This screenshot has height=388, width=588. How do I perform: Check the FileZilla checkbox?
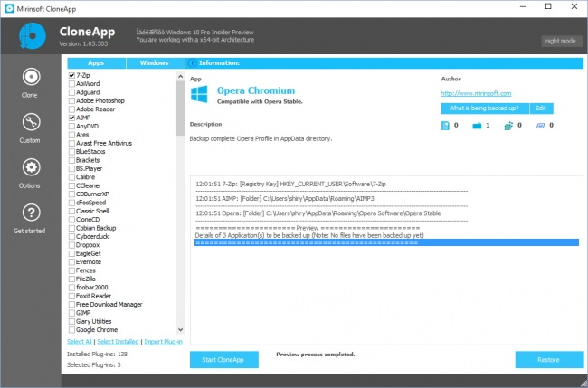71,279
